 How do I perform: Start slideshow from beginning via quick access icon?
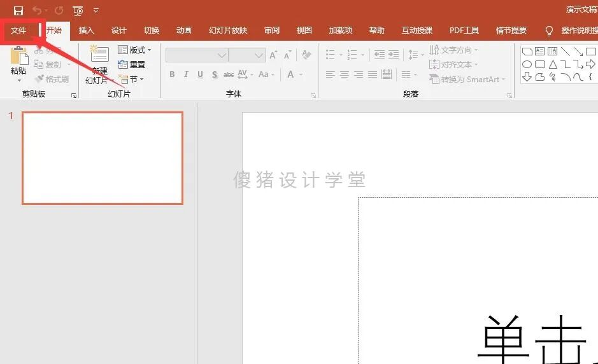pos(78,11)
